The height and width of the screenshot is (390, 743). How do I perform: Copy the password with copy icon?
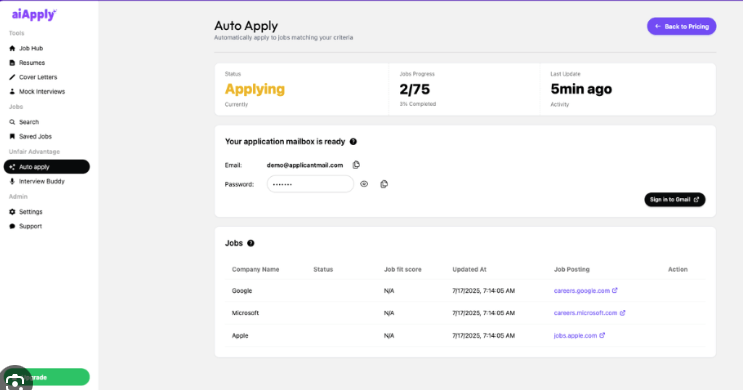[x=384, y=184]
